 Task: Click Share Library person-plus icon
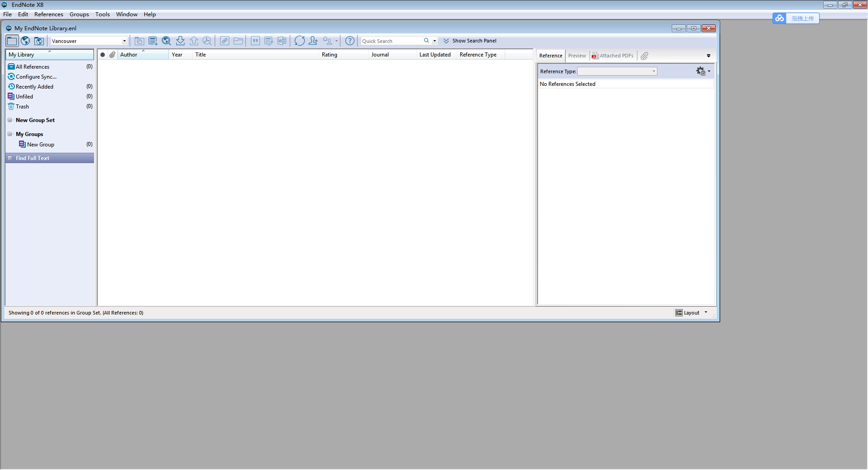(x=313, y=41)
